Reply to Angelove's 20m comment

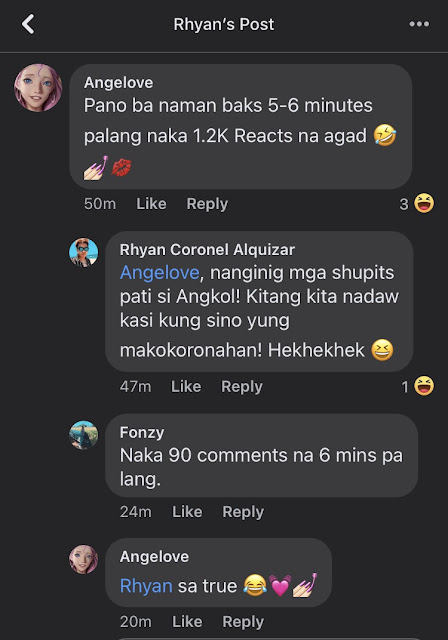point(243,622)
